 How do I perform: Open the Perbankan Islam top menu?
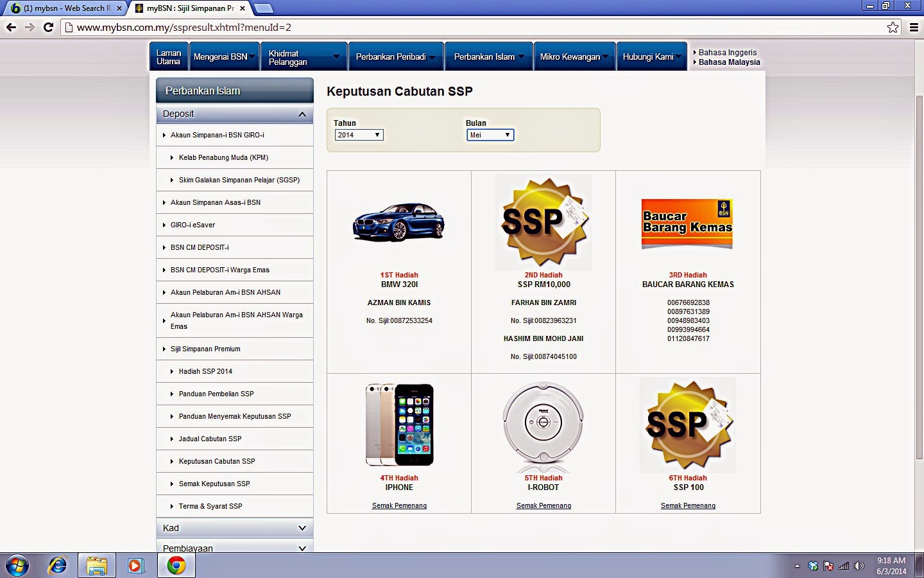click(x=489, y=57)
